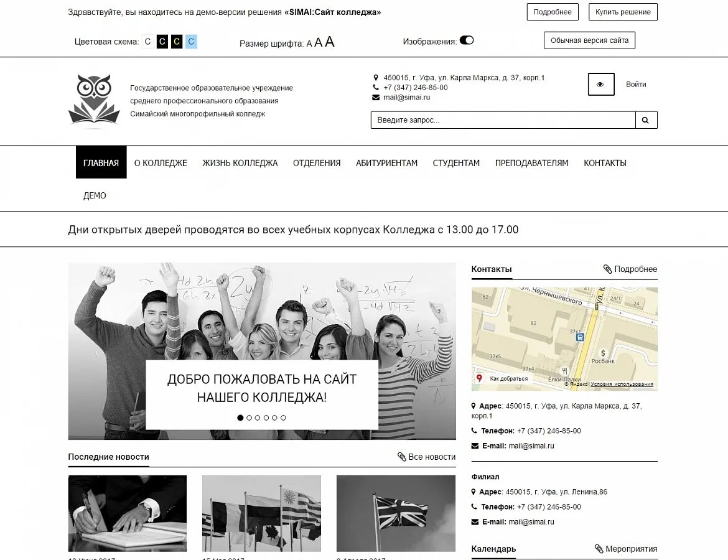
Task: Open the ПРЕПОДАВАТЕЛЯМ menu item
Action: click(531, 163)
